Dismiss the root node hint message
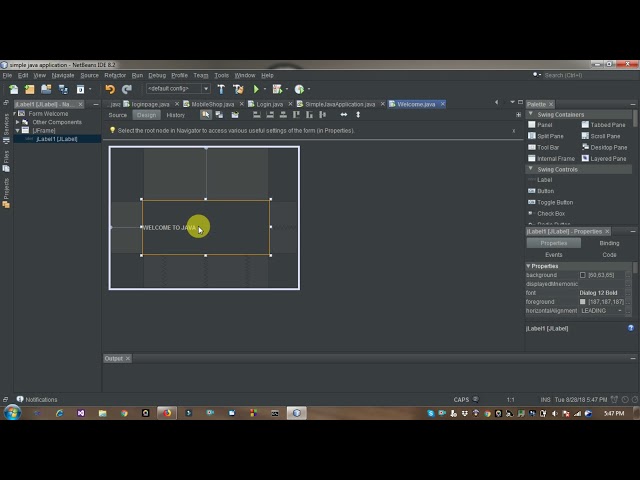The width and height of the screenshot is (640, 480). tap(513, 131)
